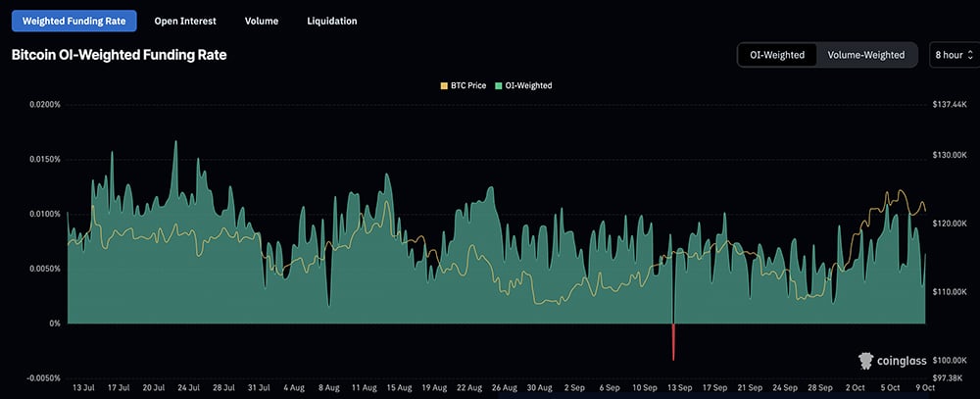Open the Weighted Funding Rate tab
This screenshot has height=399, width=980.
click(73, 21)
